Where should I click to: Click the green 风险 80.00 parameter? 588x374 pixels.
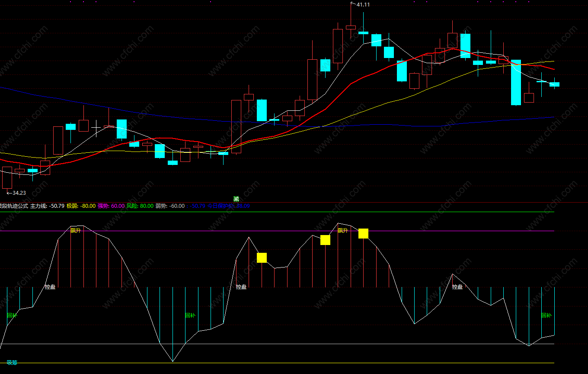click(140, 206)
